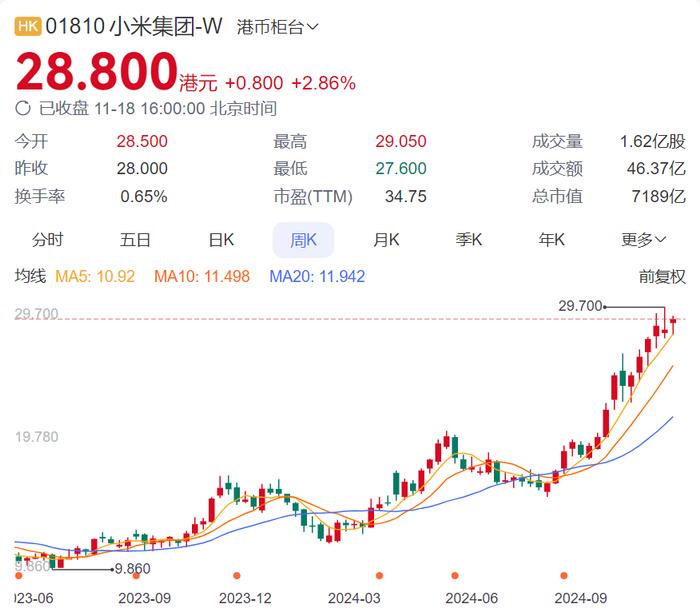
Task: Click the 换手率 value 0.65%
Action: pyautogui.click(x=144, y=196)
